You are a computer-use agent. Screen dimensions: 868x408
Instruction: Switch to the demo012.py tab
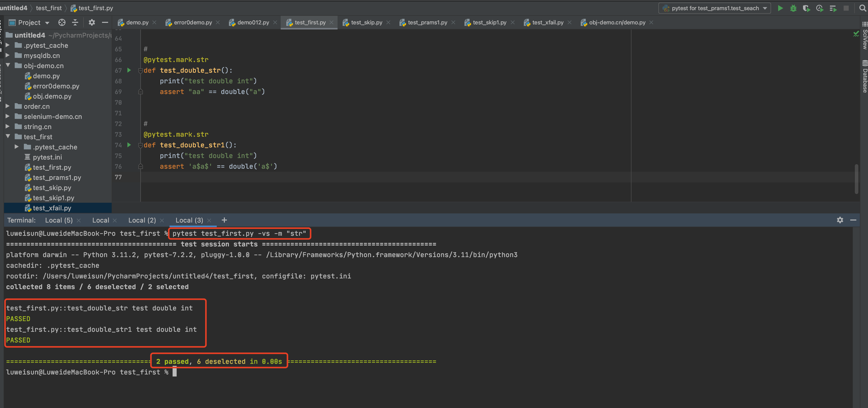click(x=253, y=22)
